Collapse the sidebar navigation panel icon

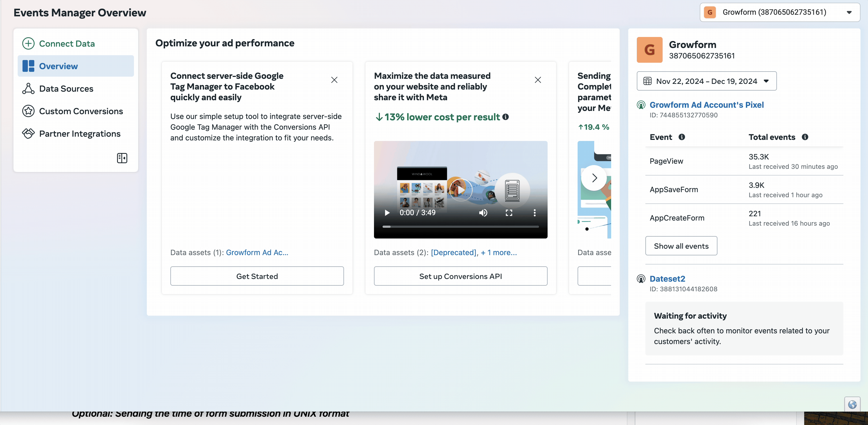122,158
